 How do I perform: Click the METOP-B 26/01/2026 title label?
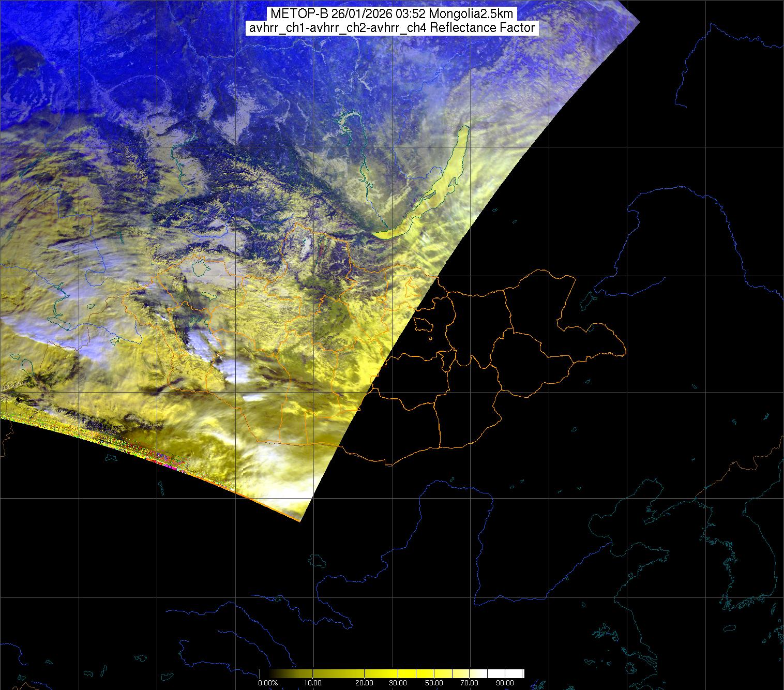(x=391, y=14)
